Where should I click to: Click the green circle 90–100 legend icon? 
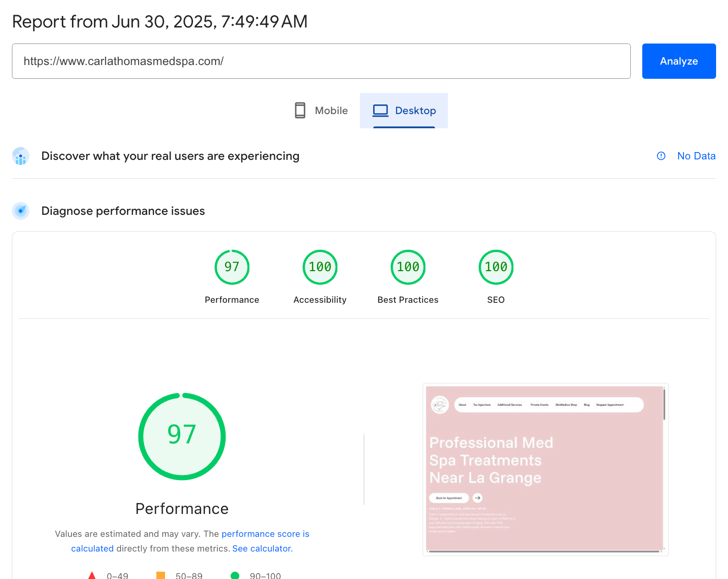point(235,575)
